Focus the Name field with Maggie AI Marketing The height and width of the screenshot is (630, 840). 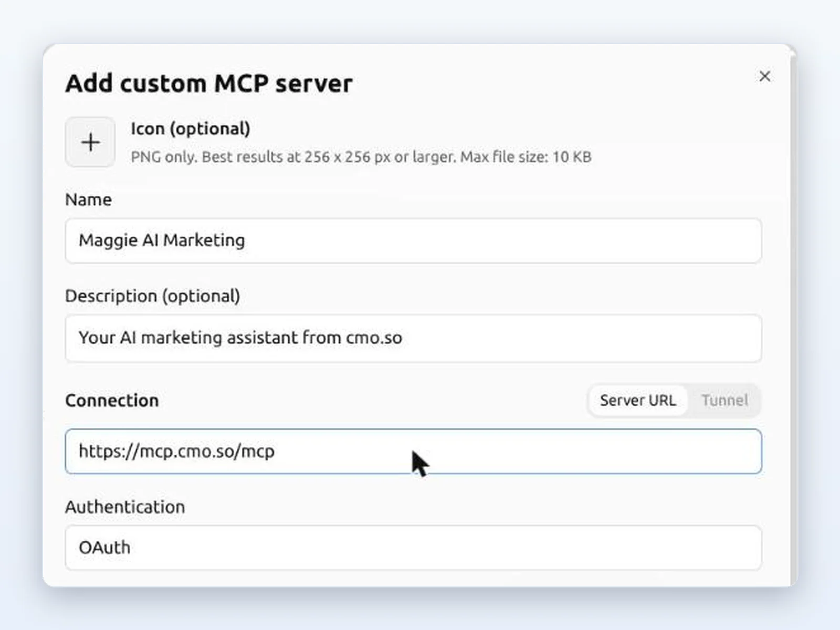pos(413,241)
